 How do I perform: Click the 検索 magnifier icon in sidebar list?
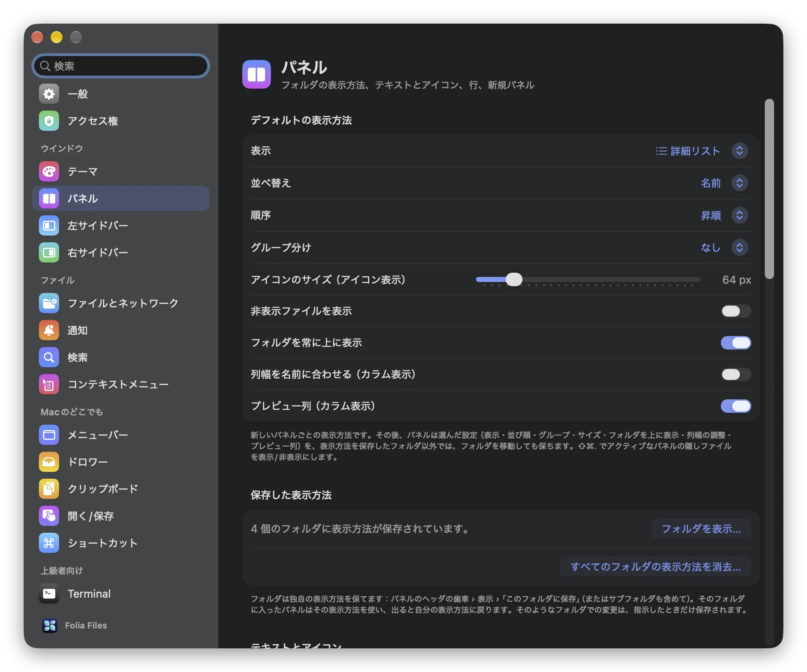(49, 357)
